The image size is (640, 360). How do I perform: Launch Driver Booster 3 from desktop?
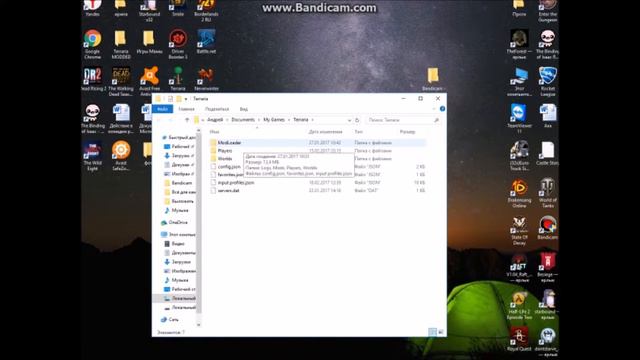[178, 44]
